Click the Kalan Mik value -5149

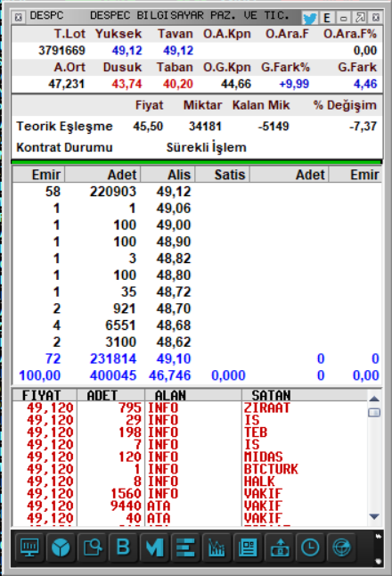(274, 127)
